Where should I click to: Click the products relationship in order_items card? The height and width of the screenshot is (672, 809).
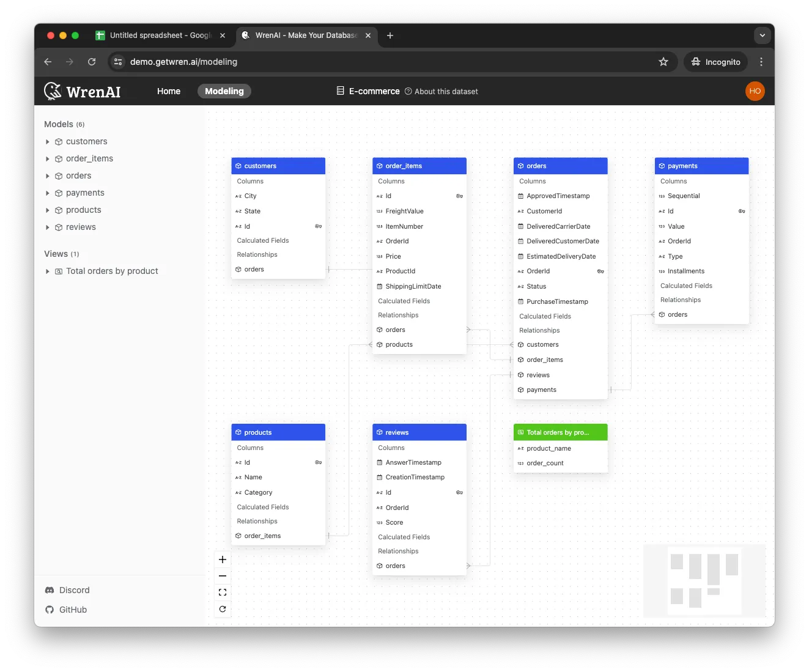click(419, 344)
